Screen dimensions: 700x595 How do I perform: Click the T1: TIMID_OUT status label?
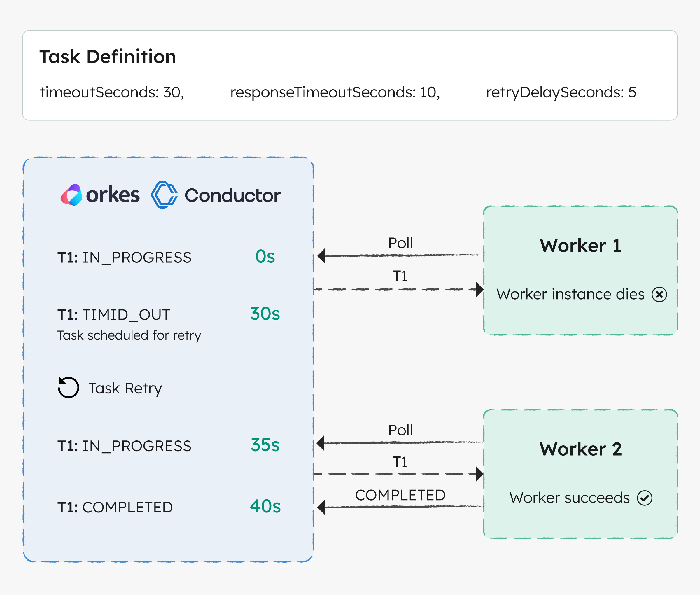click(114, 315)
